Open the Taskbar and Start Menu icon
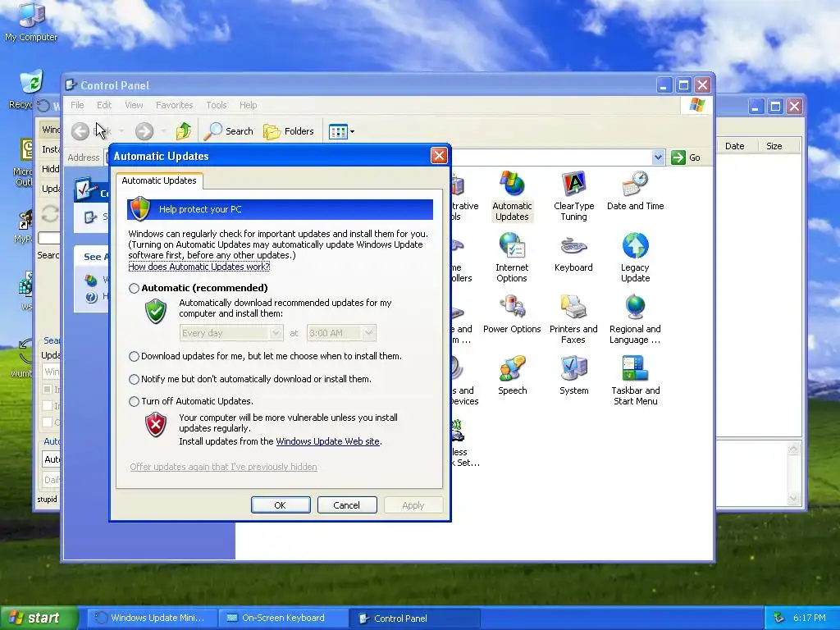The image size is (840, 630). pos(636,381)
